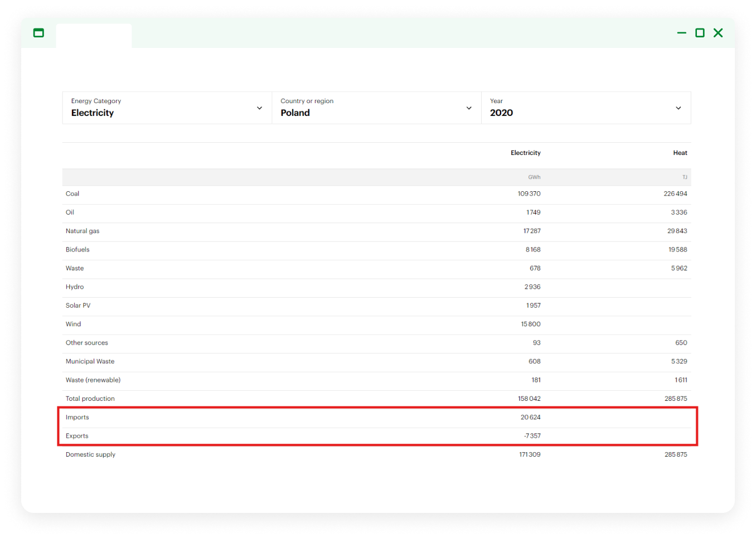756x538 pixels.
Task: Select the Domestic supply row label
Action: coord(90,455)
